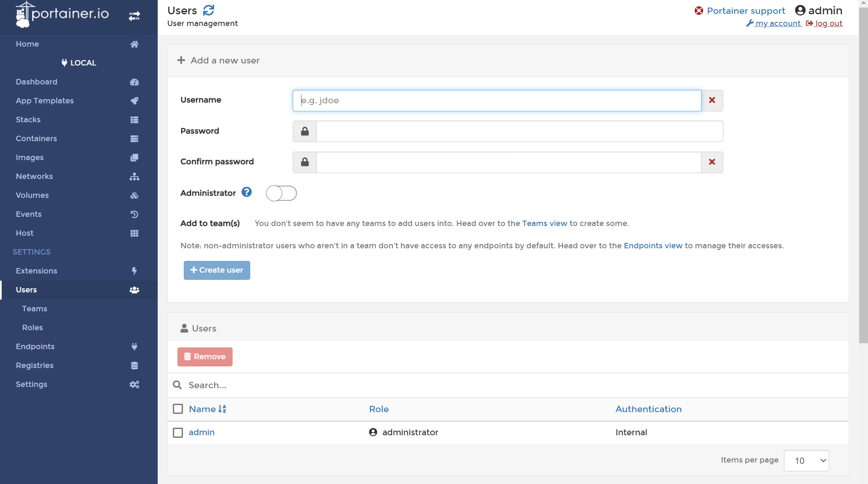Click the Administrator help question icon

pyautogui.click(x=246, y=192)
